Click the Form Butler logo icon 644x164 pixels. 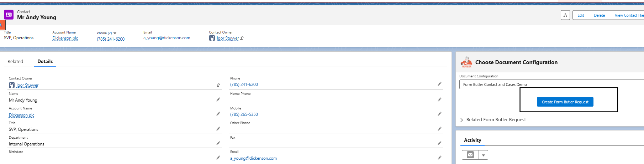click(466, 62)
